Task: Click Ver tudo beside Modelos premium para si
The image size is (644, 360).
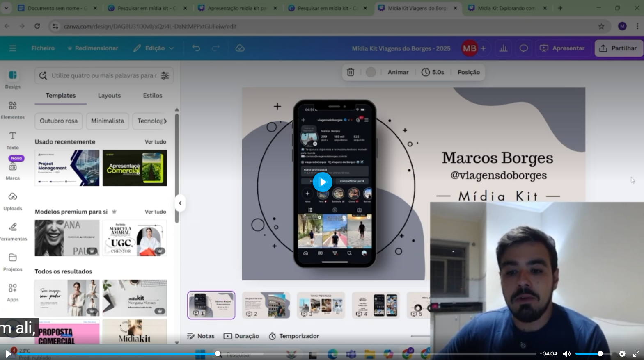Action: click(x=156, y=212)
